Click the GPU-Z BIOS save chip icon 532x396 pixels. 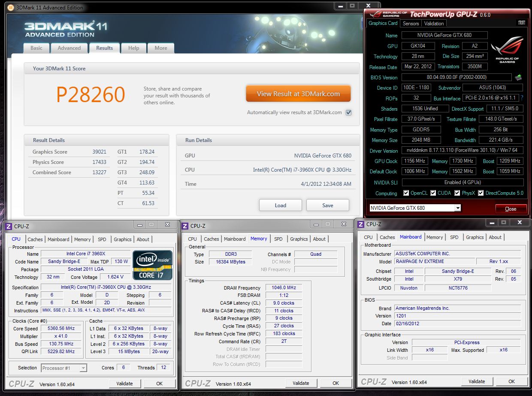click(518, 78)
